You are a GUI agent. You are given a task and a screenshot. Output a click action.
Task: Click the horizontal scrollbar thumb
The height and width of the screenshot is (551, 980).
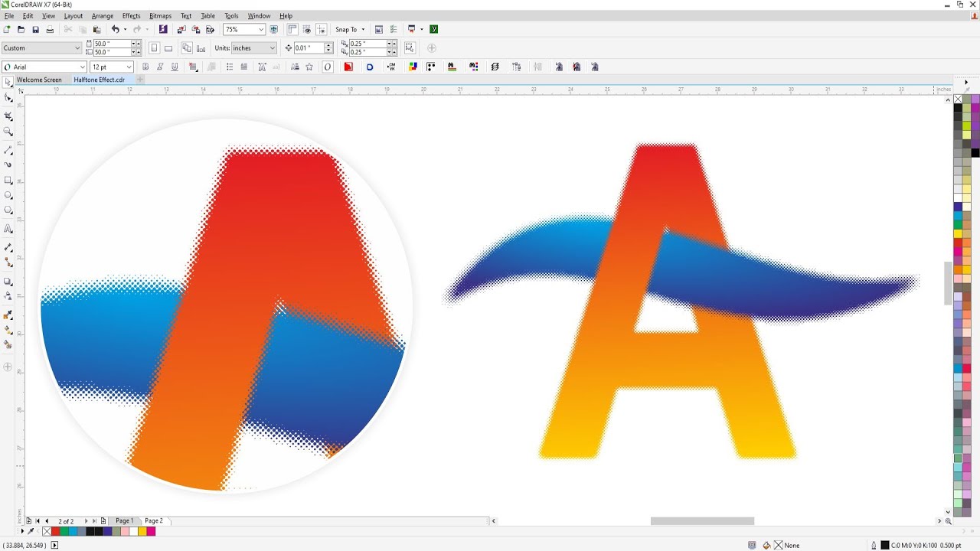click(x=702, y=521)
